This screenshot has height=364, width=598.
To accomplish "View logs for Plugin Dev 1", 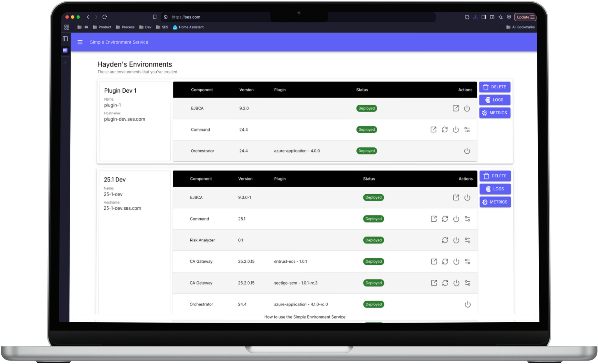I will pyautogui.click(x=495, y=100).
